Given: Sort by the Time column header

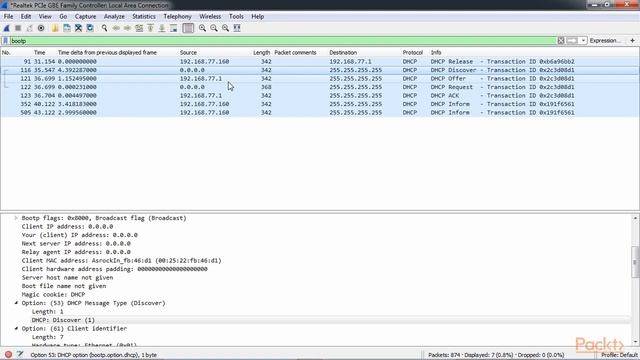Looking at the screenshot, I should [40, 53].
